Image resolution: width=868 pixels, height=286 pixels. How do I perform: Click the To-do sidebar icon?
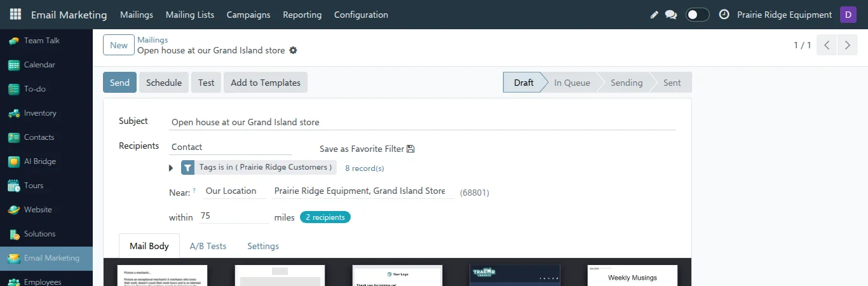(x=13, y=89)
